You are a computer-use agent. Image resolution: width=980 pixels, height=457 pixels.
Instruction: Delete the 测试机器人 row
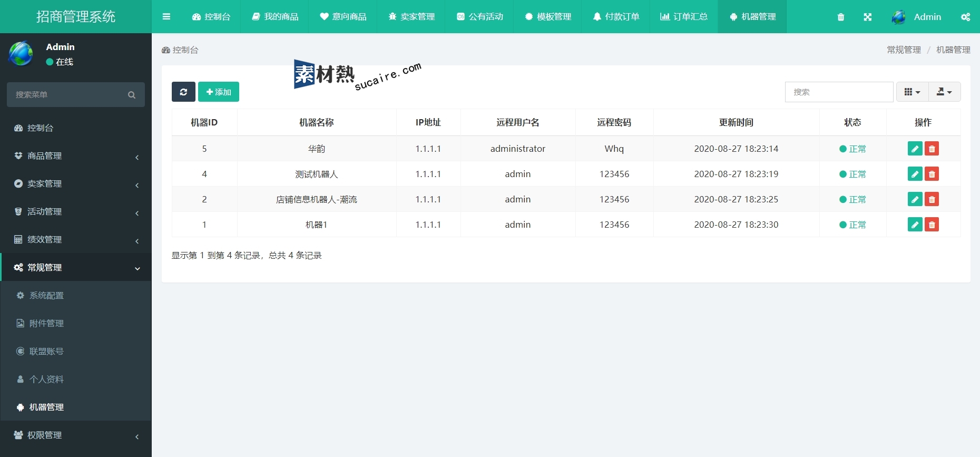pos(932,174)
